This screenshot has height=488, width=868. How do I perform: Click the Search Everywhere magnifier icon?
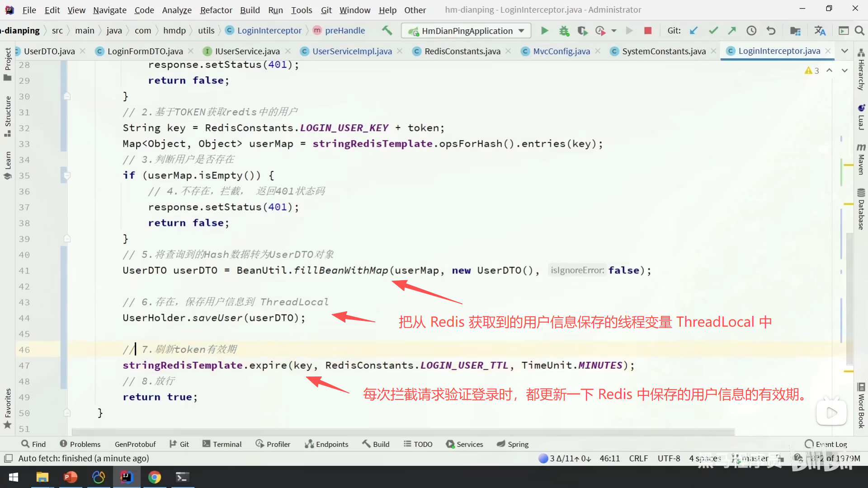(x=859, y=31)
